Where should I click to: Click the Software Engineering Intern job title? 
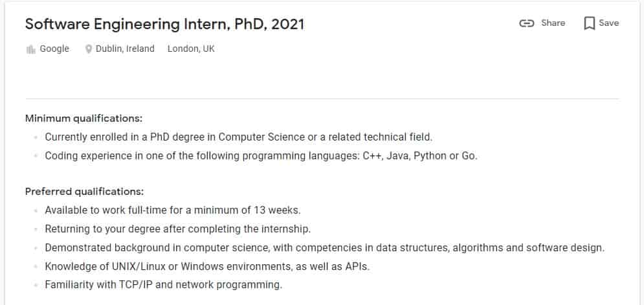point(164,24)
